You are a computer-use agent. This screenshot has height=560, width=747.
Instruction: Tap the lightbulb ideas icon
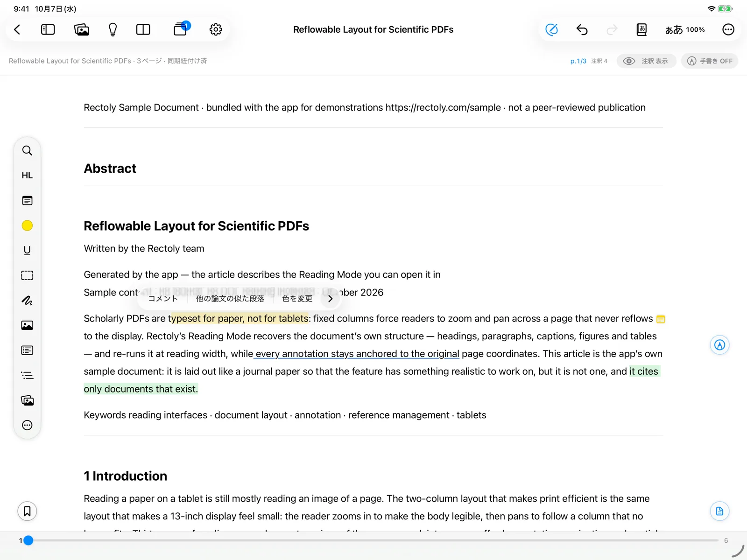113,29
